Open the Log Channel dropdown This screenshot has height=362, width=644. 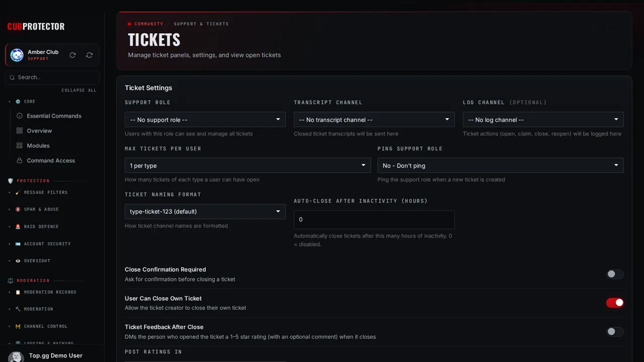point(543,120)
